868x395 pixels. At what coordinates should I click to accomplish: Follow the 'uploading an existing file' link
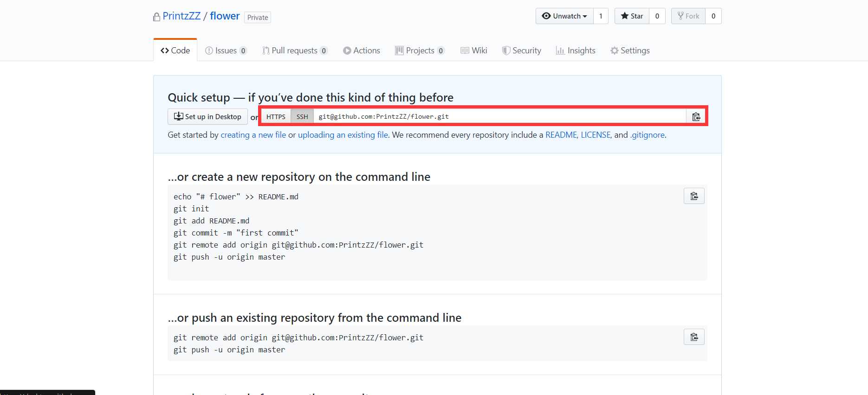pyautogui.click(x=343, y=135)
